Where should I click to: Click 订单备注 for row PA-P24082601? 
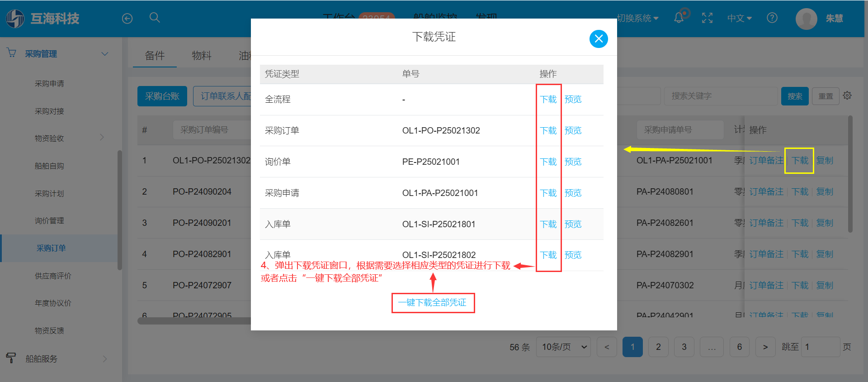click(766, 223)
